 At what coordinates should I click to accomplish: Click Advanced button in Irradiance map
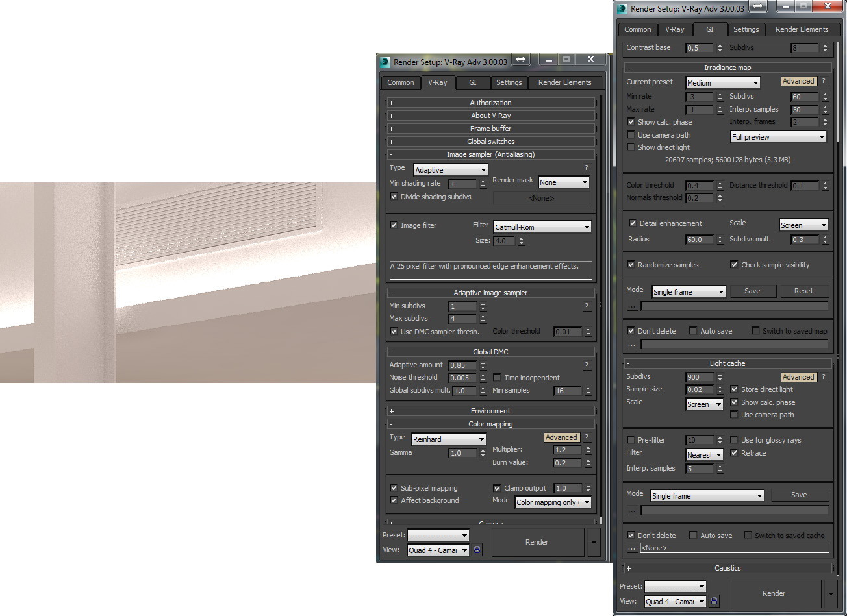pos(798,81)
